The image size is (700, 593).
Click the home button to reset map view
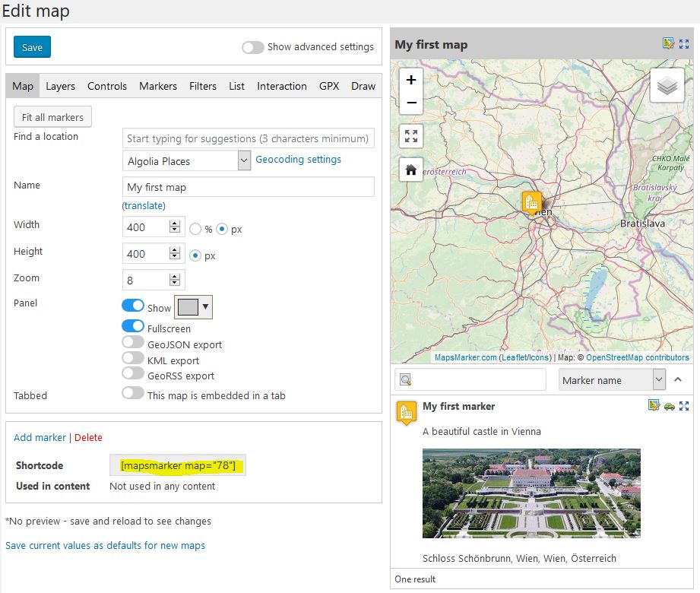411,170
